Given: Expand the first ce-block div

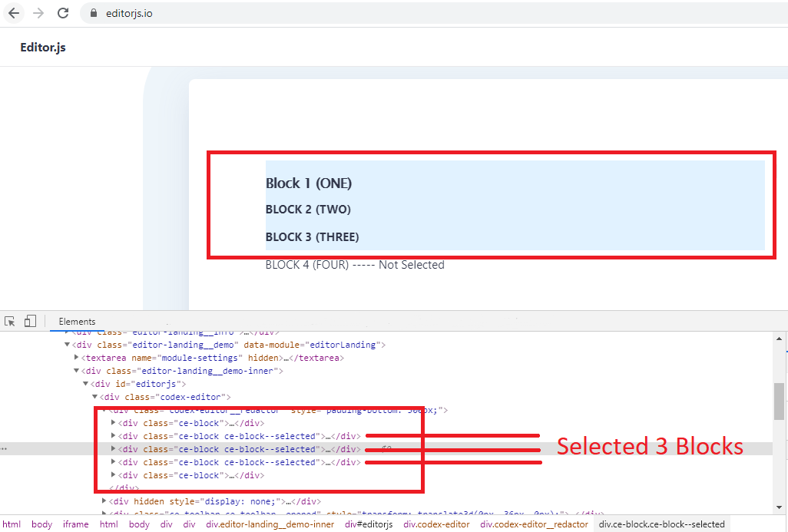Looking at the screenshot, I should 113,423.
